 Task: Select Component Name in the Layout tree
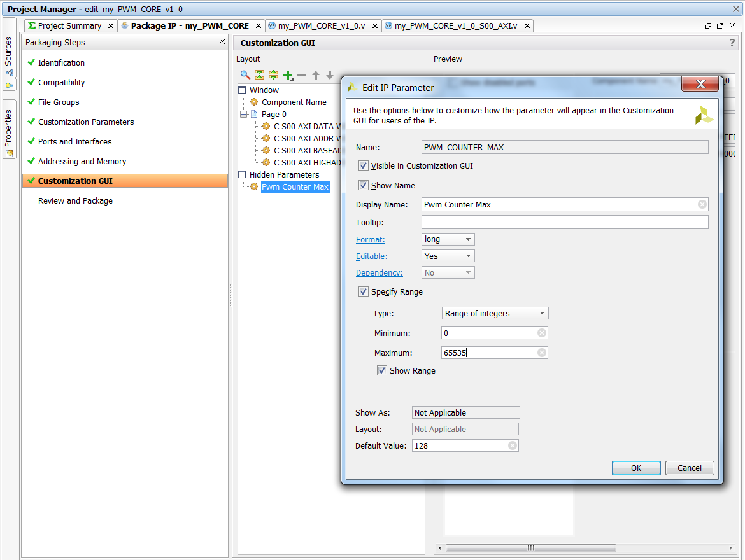pyautogui.click(x=294, y=102)
